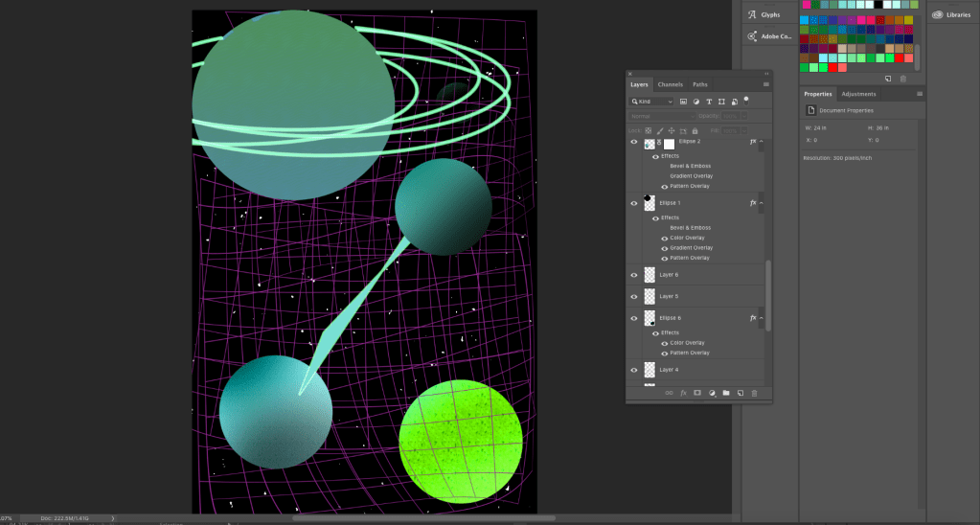
Task: Collapse effects of Ellipse 6 layer
Action: coord(762,317)
